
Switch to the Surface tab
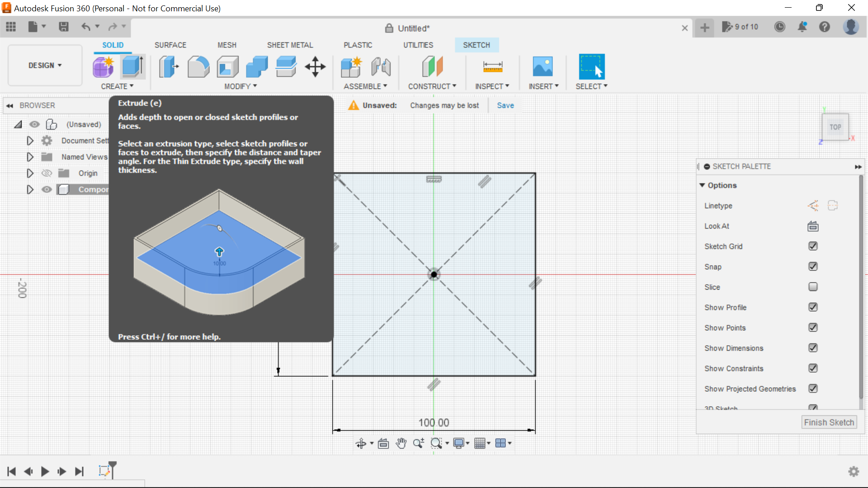pyautogui.click(x=171, y=45)
